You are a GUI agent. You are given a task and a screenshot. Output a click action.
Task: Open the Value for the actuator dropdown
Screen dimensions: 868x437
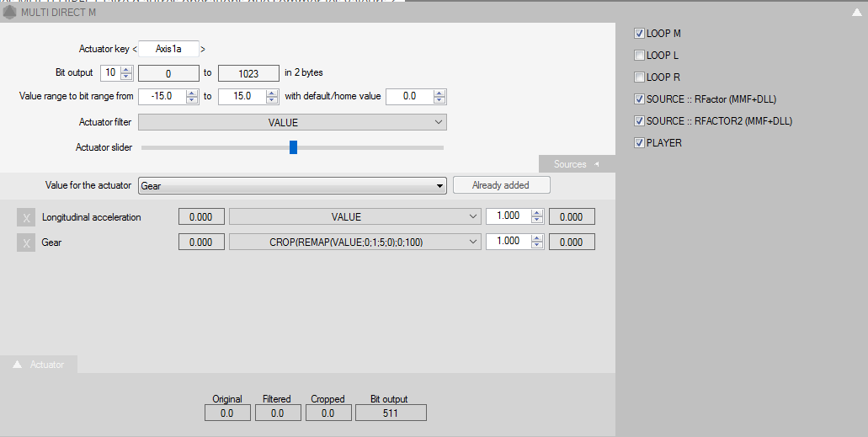[x=292, y=186]
